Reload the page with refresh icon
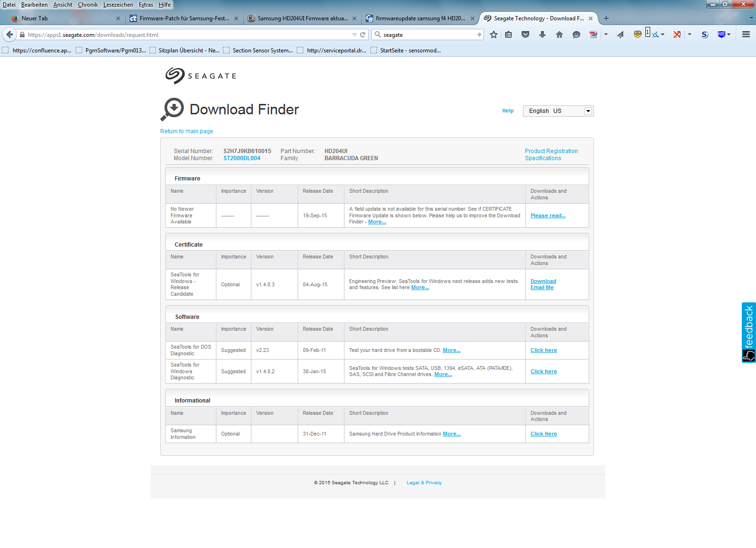 363,34
